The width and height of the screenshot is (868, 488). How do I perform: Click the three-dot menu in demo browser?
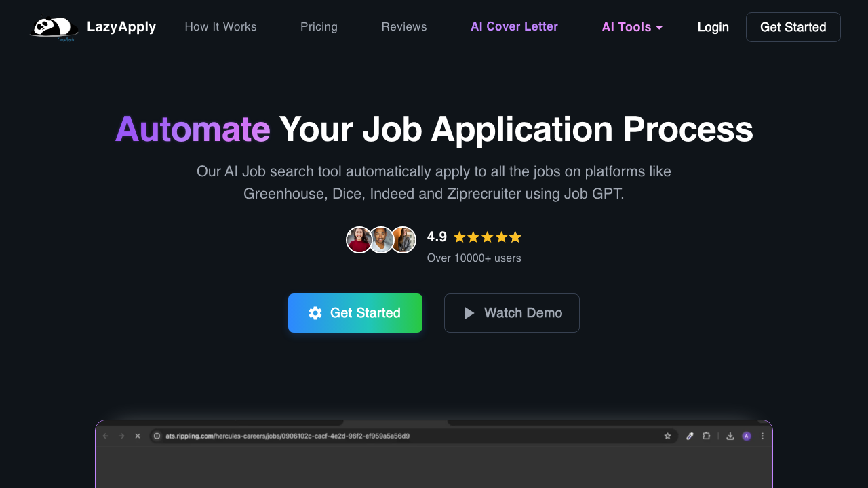point(762,436)
